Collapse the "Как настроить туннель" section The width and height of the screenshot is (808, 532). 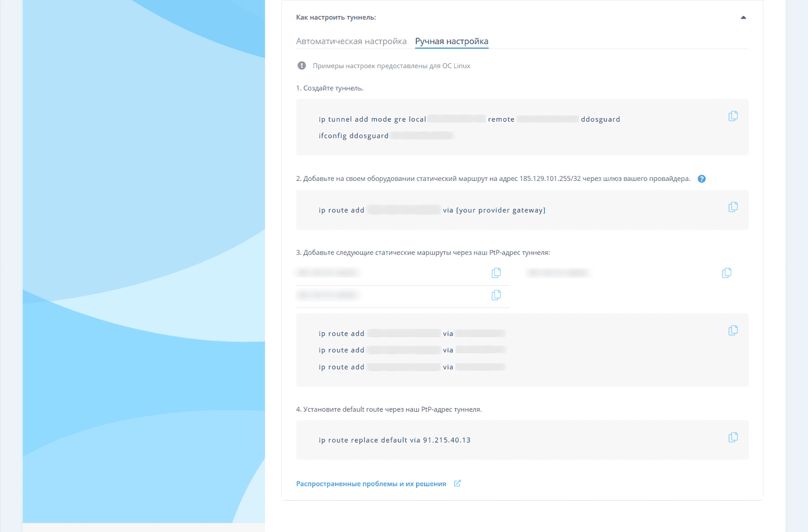[743, 18]
